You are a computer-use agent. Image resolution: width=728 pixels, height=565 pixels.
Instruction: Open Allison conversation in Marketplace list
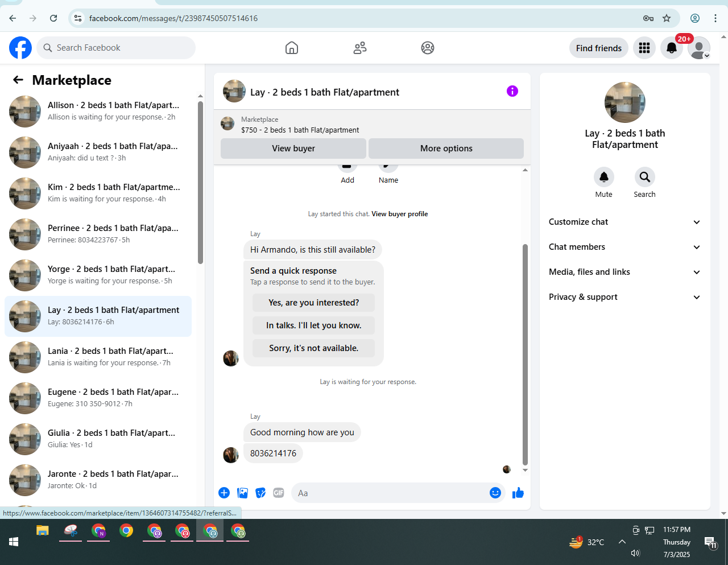[x=98, y=111]
